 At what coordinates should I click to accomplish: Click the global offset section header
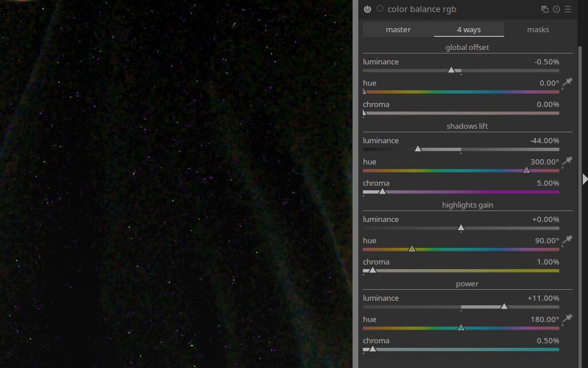467,47
